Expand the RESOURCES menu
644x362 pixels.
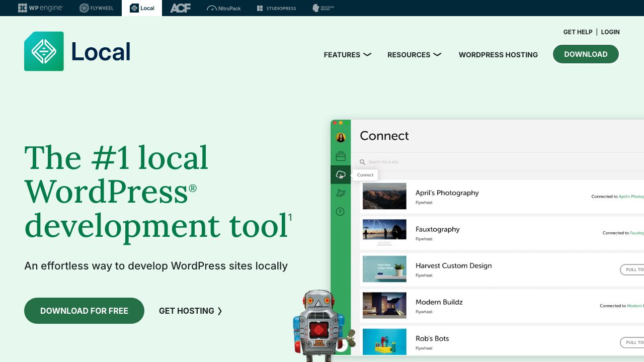point(414,55)
